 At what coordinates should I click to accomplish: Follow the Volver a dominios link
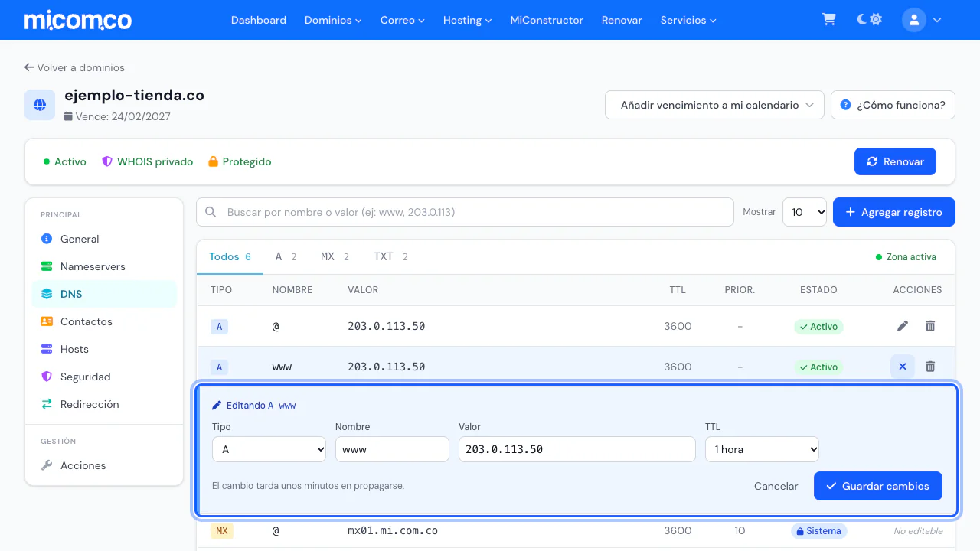(74, 67)
